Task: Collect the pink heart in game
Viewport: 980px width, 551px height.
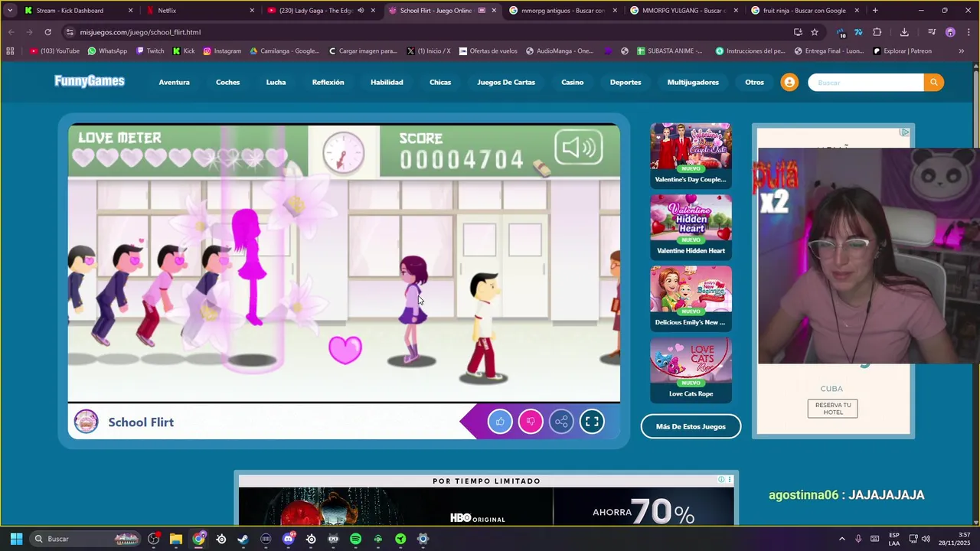Action: (345, 349)
